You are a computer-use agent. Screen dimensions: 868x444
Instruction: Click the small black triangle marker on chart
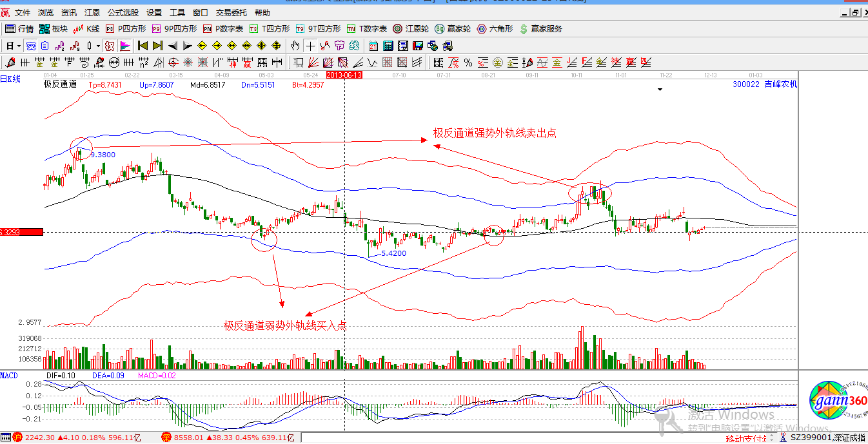660,90
